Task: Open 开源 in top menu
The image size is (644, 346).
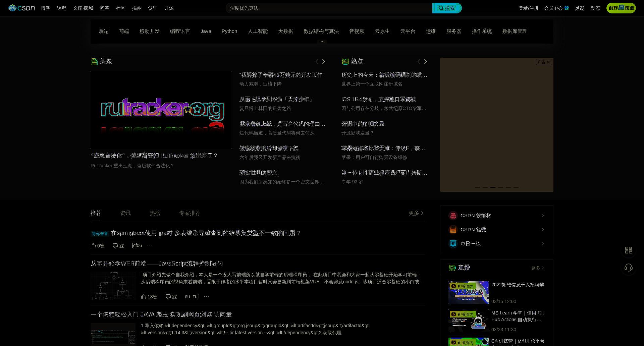Action: [x=169, y=8]
